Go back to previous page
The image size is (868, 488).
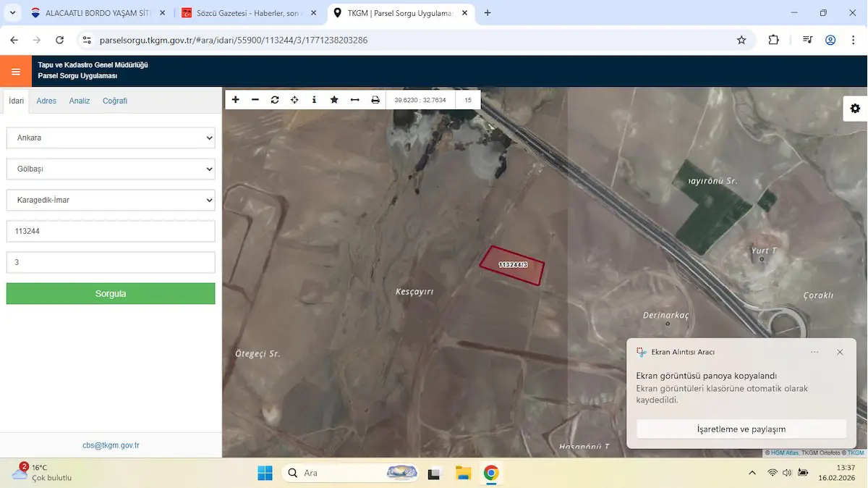click(x=14, y=41)
